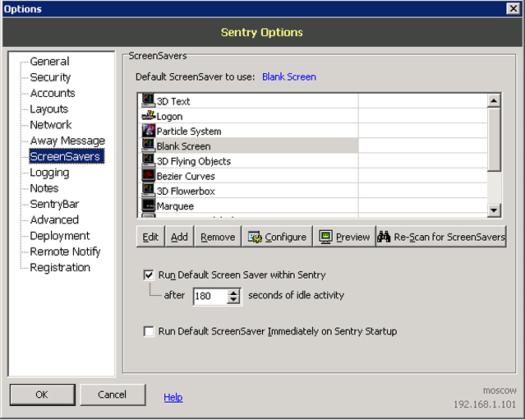Decrease idle seconds with down arrow
This screenshot has width=525, height=420.
[x=233, y=300]
